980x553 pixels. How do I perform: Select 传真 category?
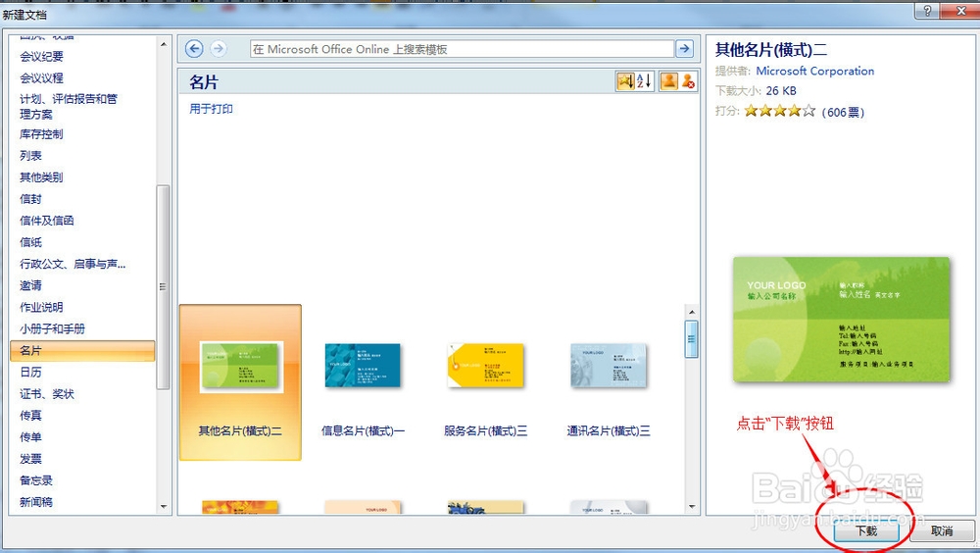click(x=30, y=416)
